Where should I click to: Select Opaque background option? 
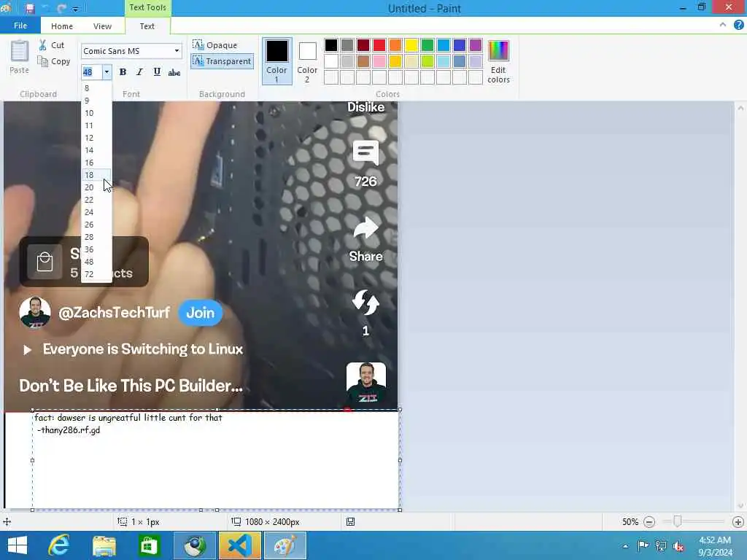pos(215,44)
